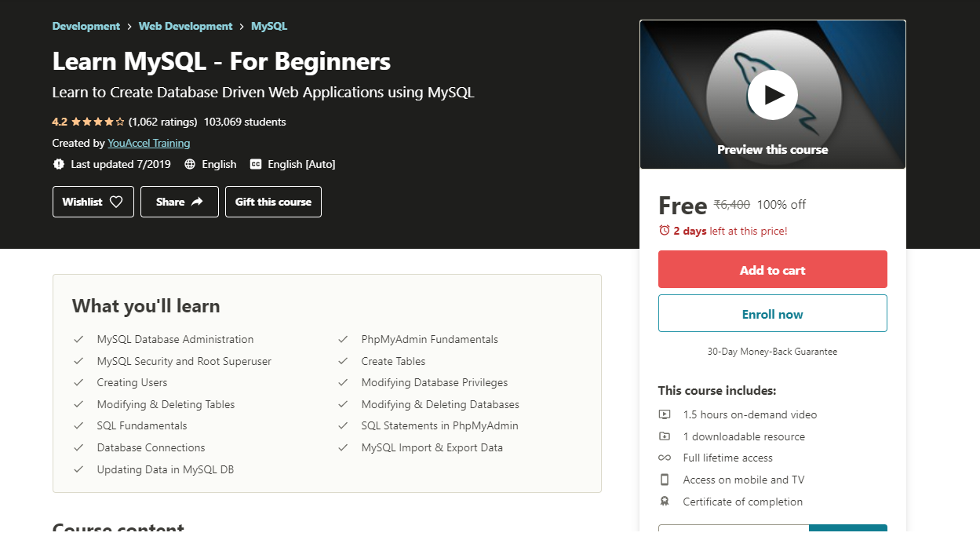This screenshot has width=980, height=540.
Task: Click Gift this course
Action: 273,201
